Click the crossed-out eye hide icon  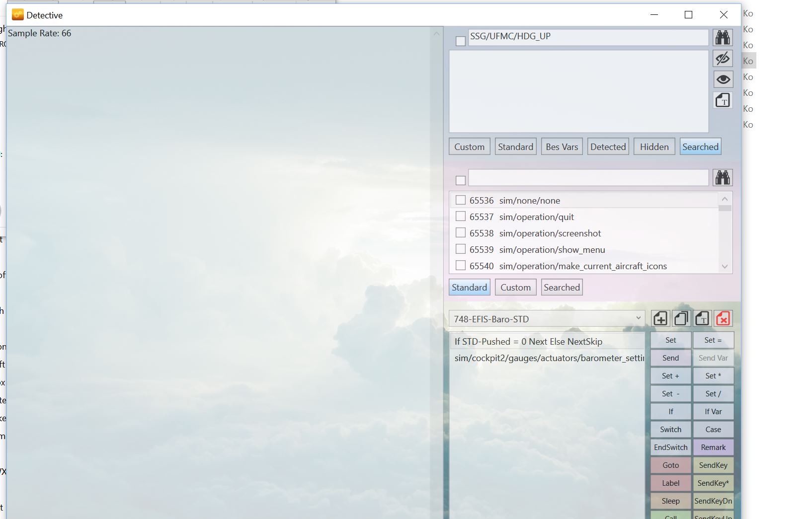723,59
